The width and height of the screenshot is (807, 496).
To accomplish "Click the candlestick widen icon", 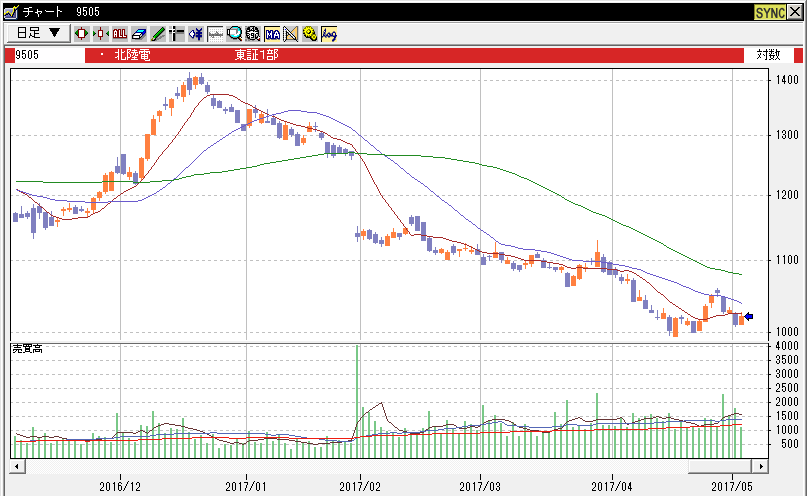I will (x=82, y=33).
